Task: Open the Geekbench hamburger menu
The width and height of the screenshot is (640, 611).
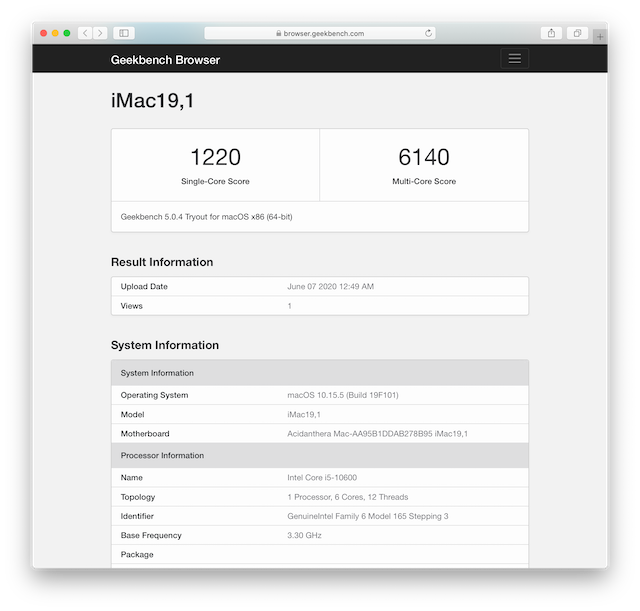Action: point(514,59)
